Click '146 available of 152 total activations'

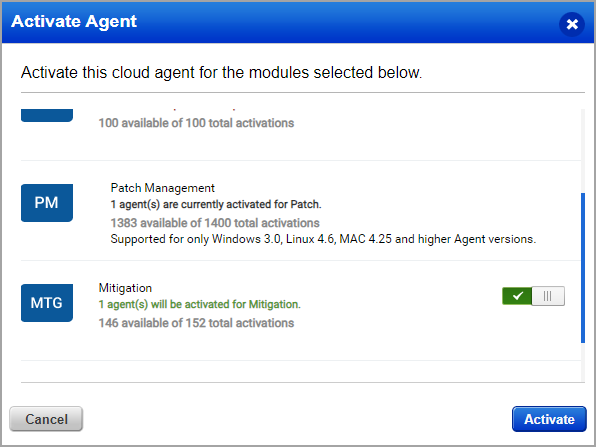196,323
